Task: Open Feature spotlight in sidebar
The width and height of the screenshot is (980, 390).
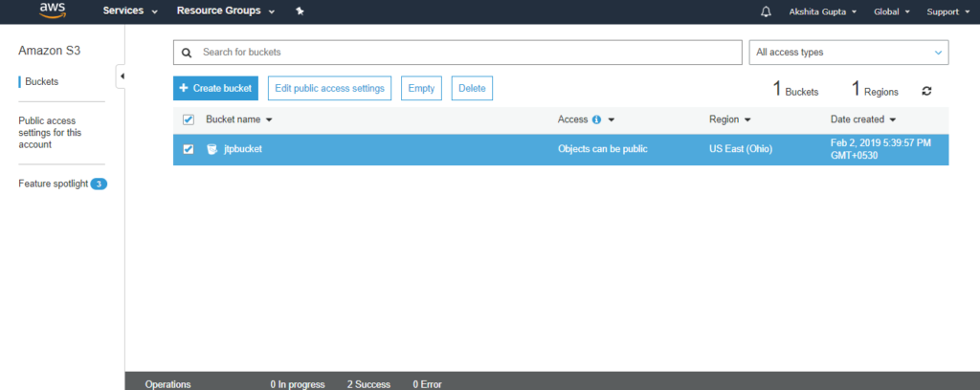Action: 54,184
